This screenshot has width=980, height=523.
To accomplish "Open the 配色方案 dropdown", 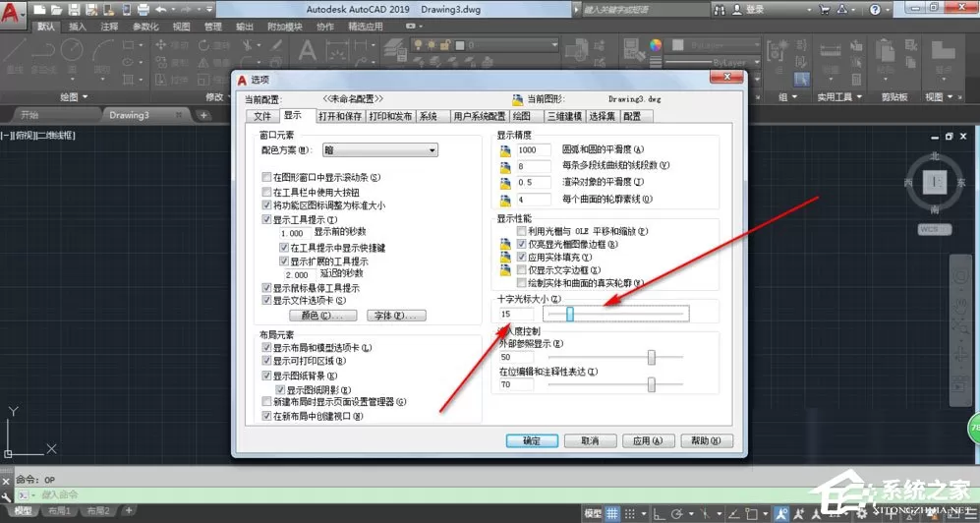I will tap(380, 150).
